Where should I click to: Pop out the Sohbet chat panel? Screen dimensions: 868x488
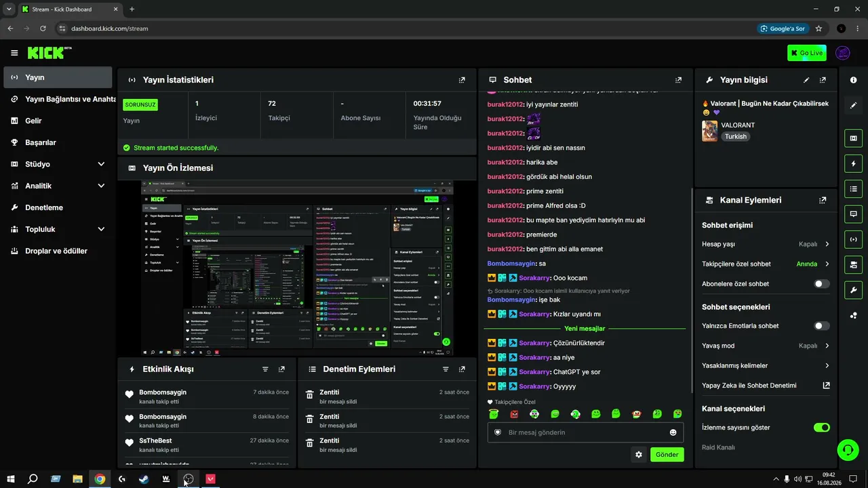pyautogui.click(x=678, y=80)
